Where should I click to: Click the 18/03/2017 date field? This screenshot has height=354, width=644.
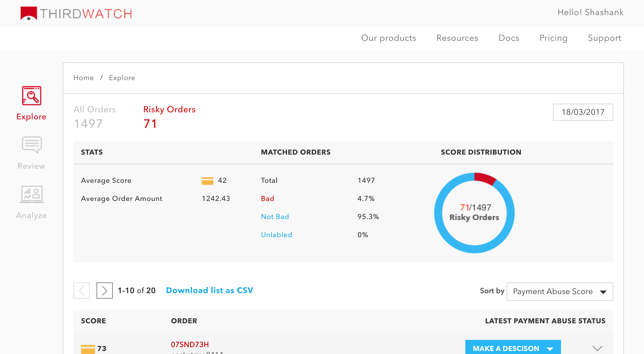coord(583,112)
